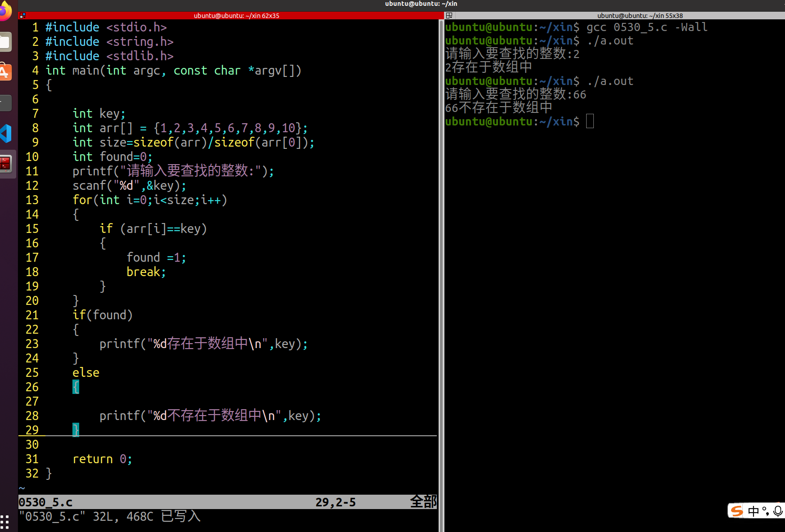Activate voice input microphone on the Sogou panel
This screenshot has height=532, width=785.
pos(778,511)
